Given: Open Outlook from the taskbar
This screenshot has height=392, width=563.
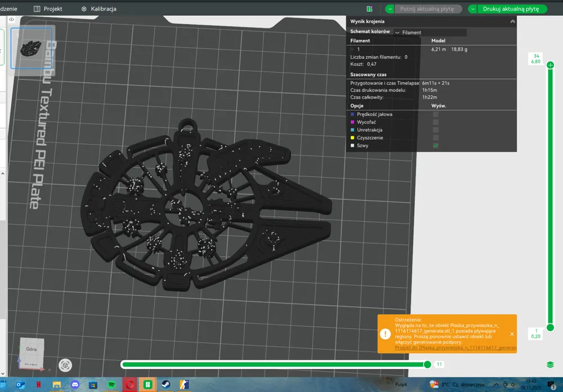Looking at the screenshot, I should [20, 385].
